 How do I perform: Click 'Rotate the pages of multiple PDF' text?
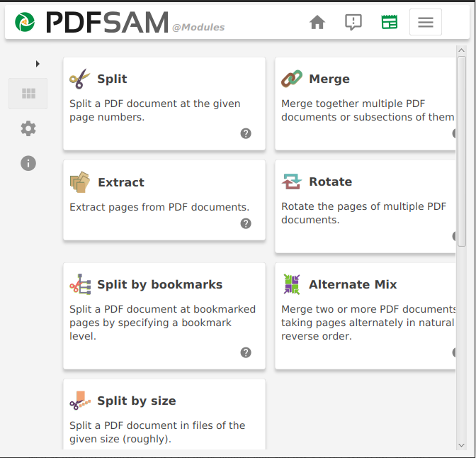pyautogui.click(x=363, y=206)
